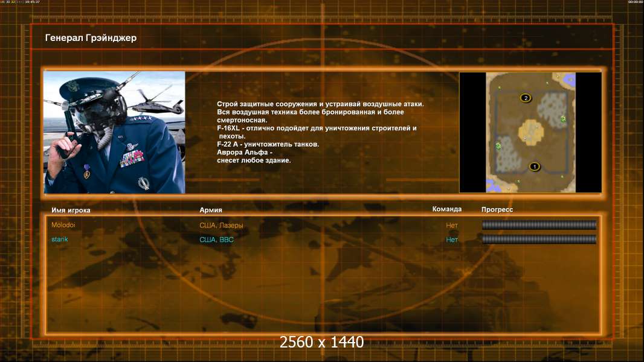Click the 'Команда' column header
The width and height of the screenshot is (644, 362).
coord(447,209)
